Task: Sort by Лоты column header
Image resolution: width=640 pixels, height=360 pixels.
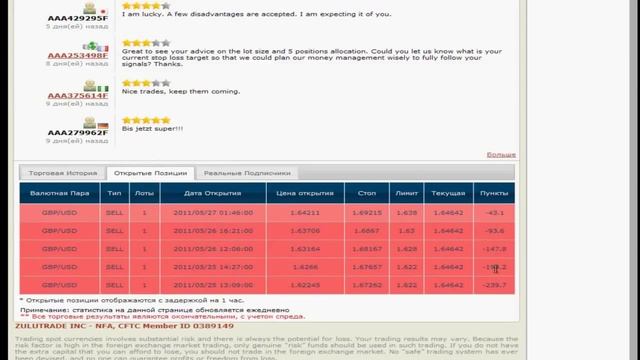Action: coord(144,193)
